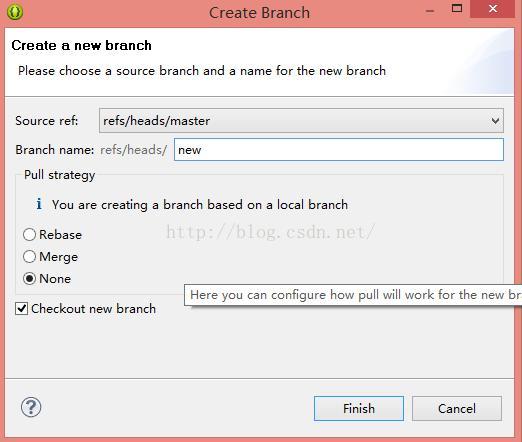The width and height of the screenshot is (522, 442).
Task: Click the pull configuration tooltip
Action: click(x=353, y=295)
